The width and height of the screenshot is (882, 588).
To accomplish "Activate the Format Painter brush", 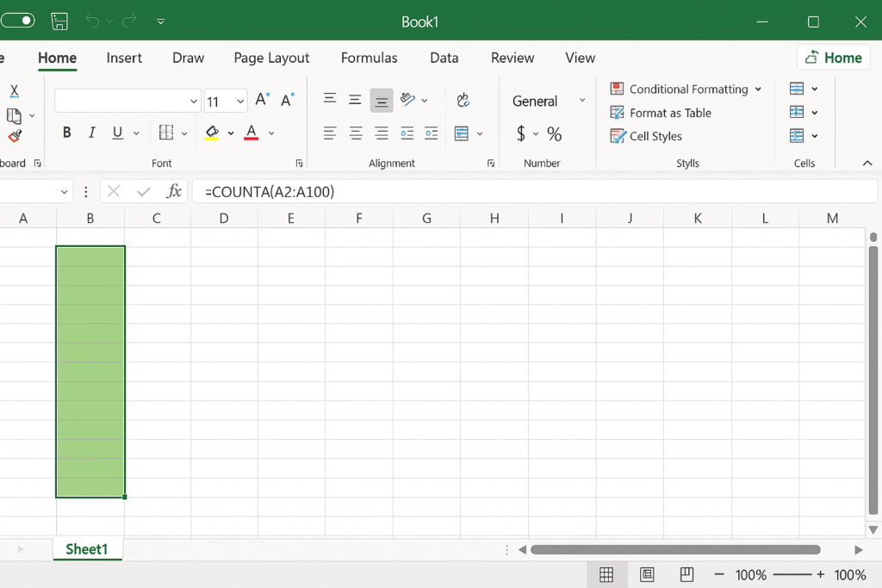I will click(x=15, y=136).
